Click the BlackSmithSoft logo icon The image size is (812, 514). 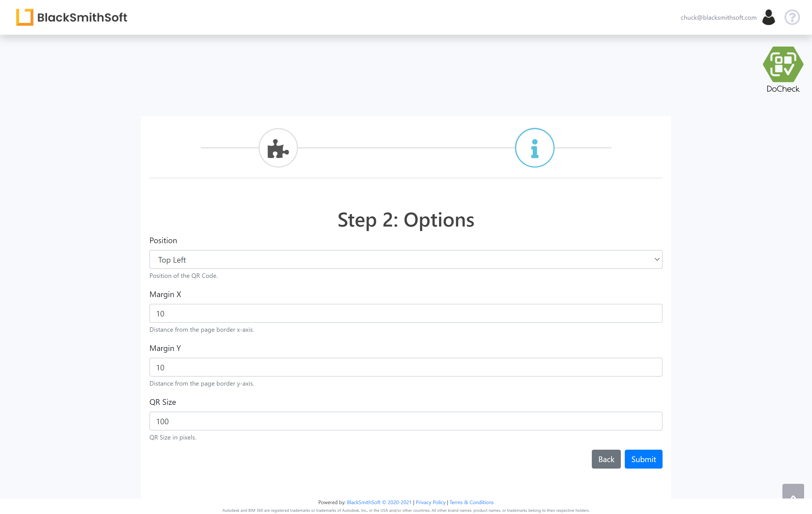coord(25,17)
